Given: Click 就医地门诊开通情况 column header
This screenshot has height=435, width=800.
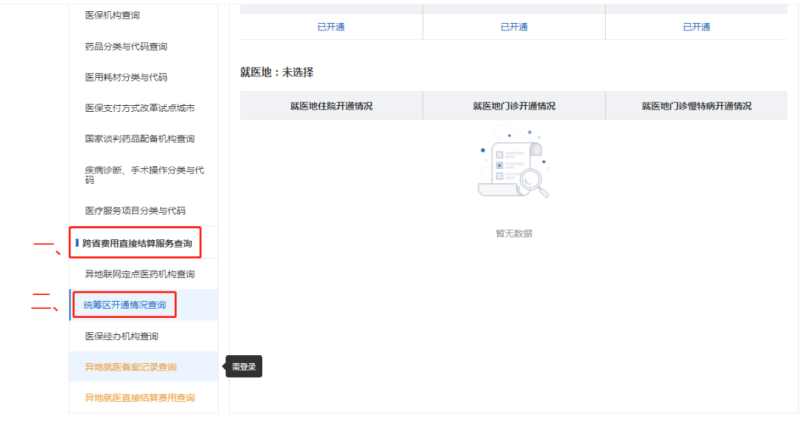Looking at the screenshot, I should point(514,105).
